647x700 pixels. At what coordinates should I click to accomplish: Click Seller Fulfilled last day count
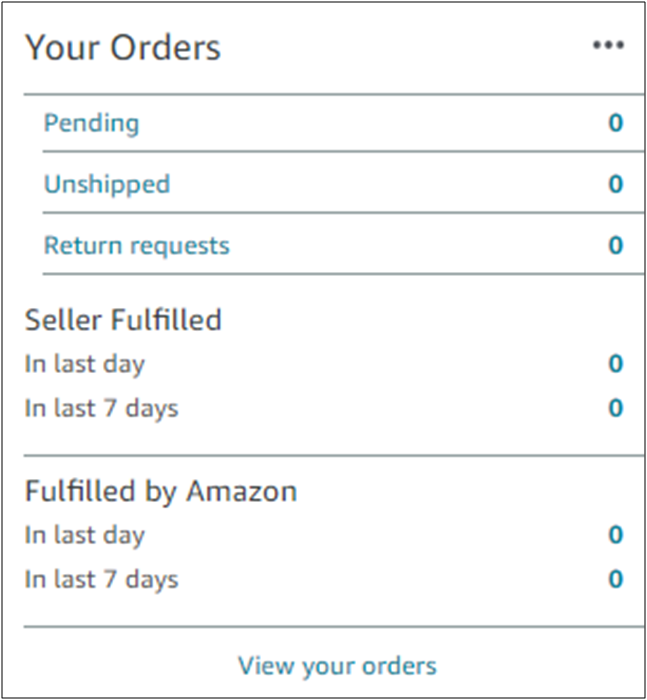[616, 364]
